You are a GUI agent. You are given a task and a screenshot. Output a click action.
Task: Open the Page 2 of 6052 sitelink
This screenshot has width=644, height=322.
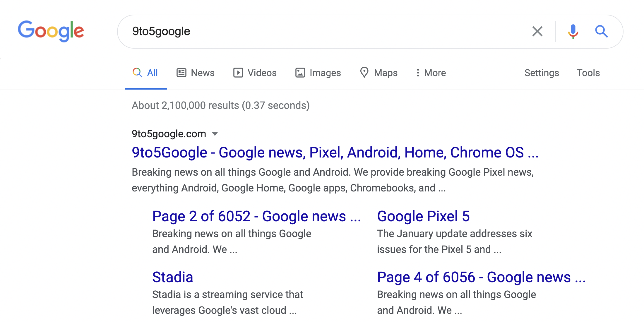[256, 216]
